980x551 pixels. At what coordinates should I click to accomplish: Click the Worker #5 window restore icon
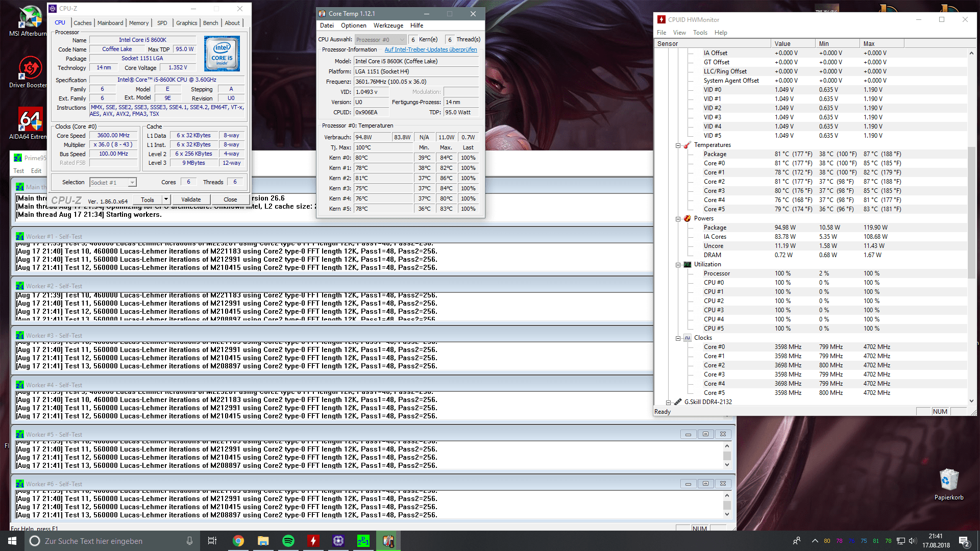tap(706, 434)
